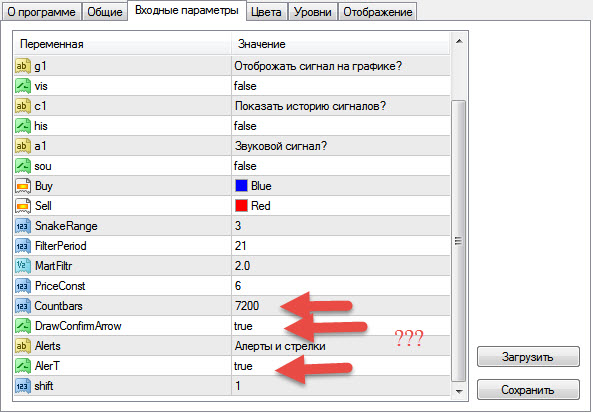Select the DrawConfirmArrow variable name
593x413 pixels.
pyautogui.click(x=78, y=326)
